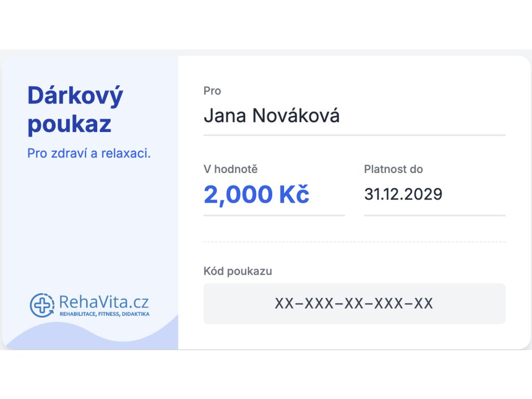Select the "Pro zdraví a relaxaci." subtitle

89,154
